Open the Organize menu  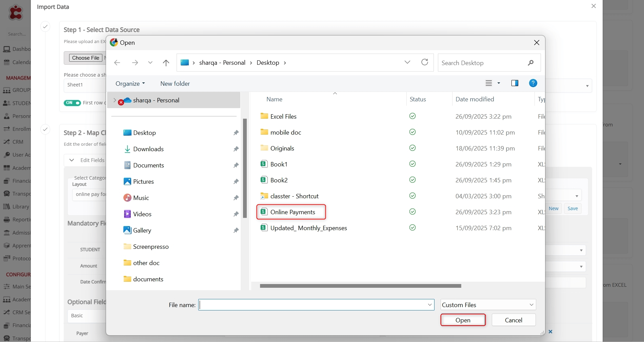130,84
